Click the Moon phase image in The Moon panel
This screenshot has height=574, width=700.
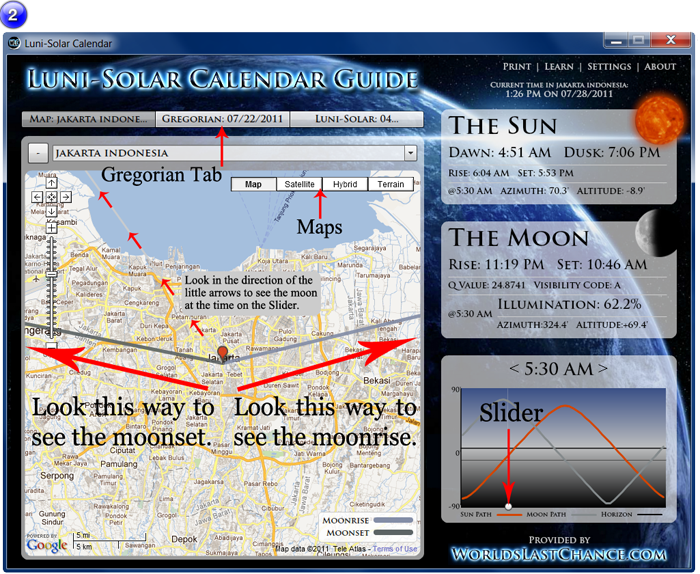[x=655, y=234]
